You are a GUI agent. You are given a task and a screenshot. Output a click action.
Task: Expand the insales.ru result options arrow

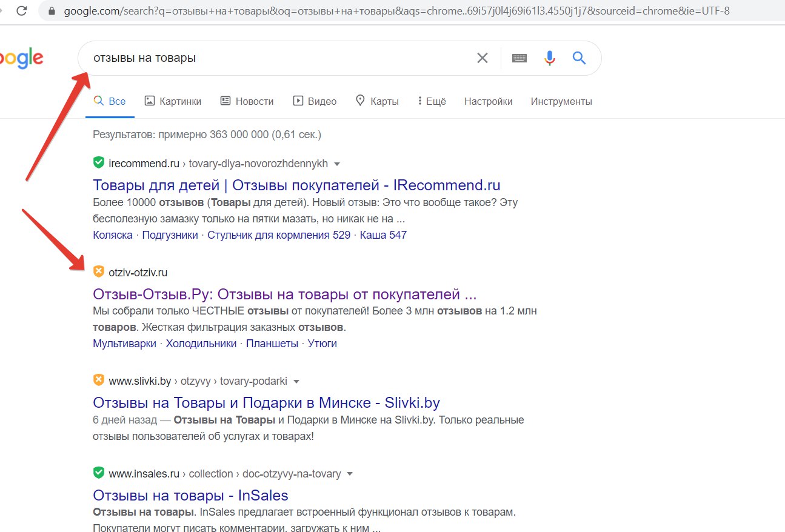349,474
